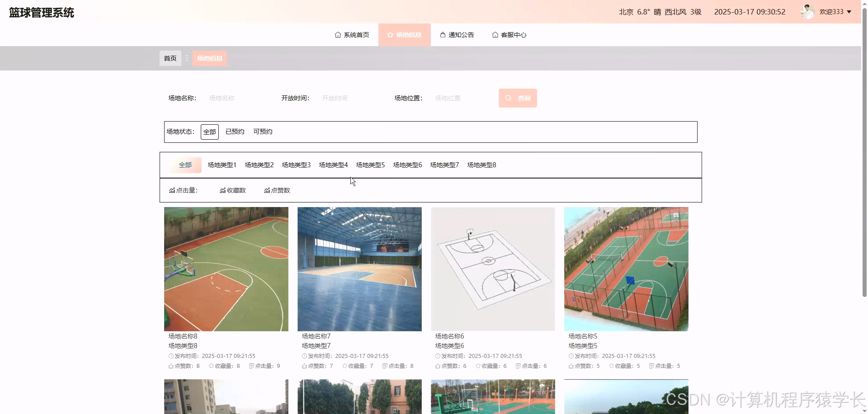The width and height of the screenshot is (868, 414).
Task: Select the 已预约 venue status filter
Action: pyautogui.click(x=234, y=132)
